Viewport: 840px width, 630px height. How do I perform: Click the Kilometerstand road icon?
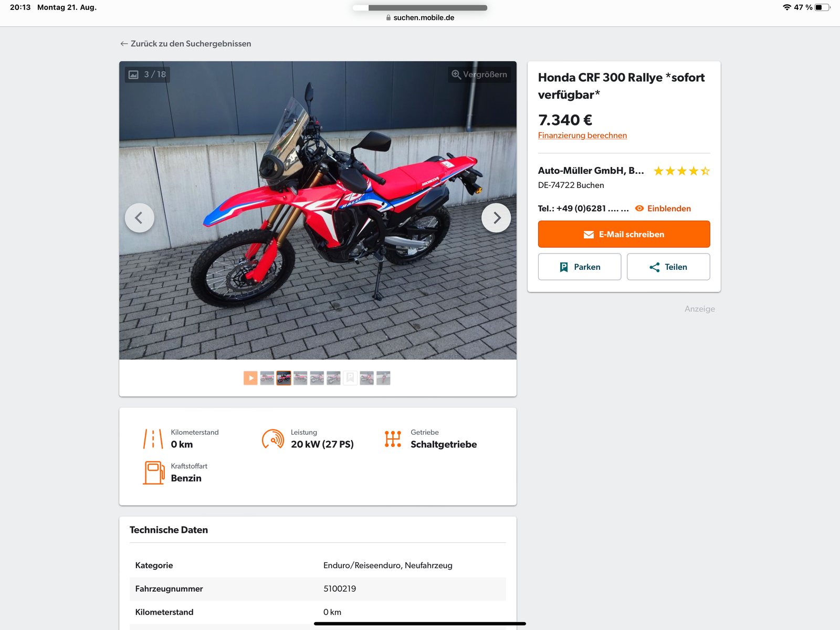[x=153, y=439]
